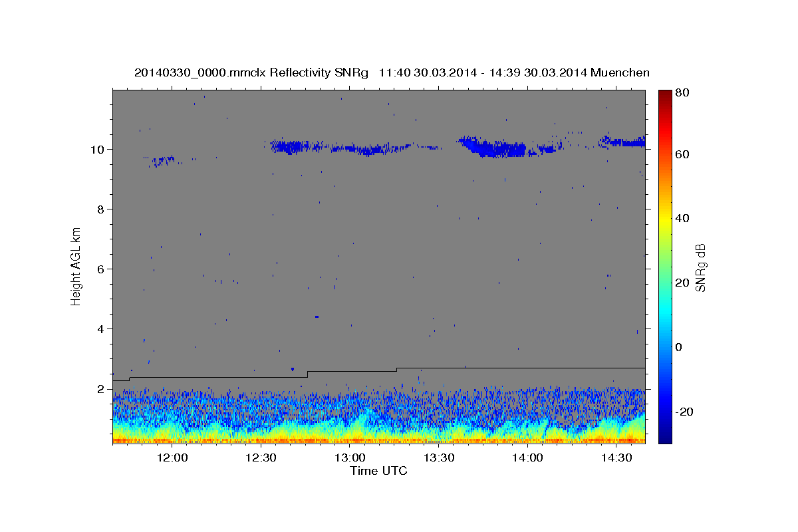Click the colorbar value 80
The width and height of the screenshot is (798, 532).
682,93
